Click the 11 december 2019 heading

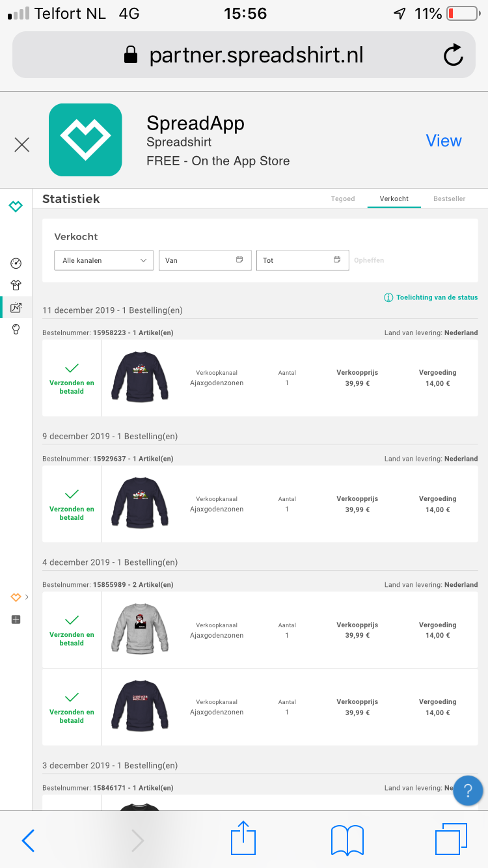(x=113, y=310)
